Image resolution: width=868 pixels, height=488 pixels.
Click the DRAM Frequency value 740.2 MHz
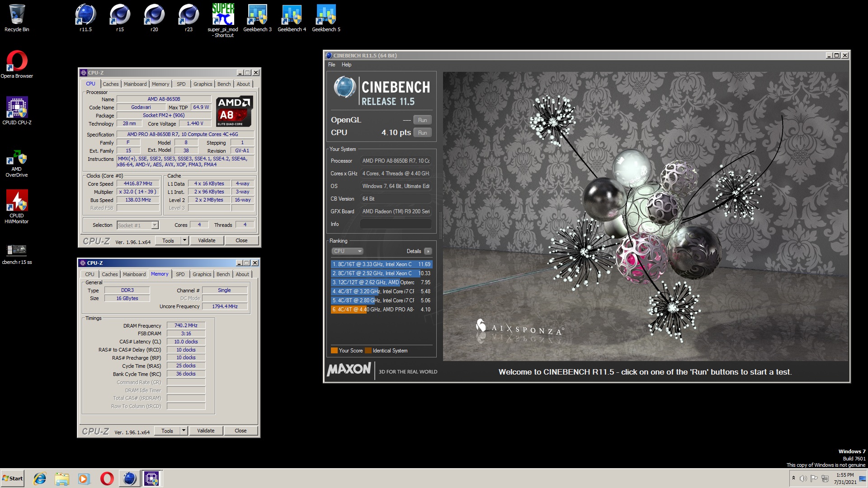186,326
